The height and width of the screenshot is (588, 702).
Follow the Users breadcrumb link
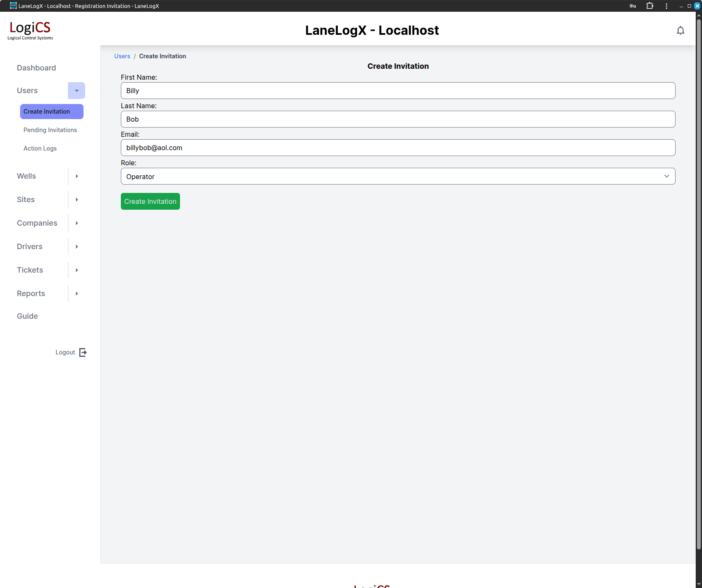(122, 56)
